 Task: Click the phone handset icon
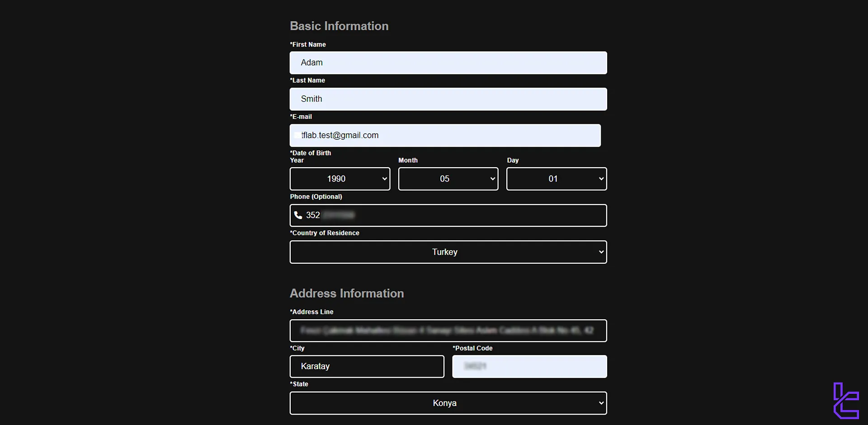tap(298, 215)
